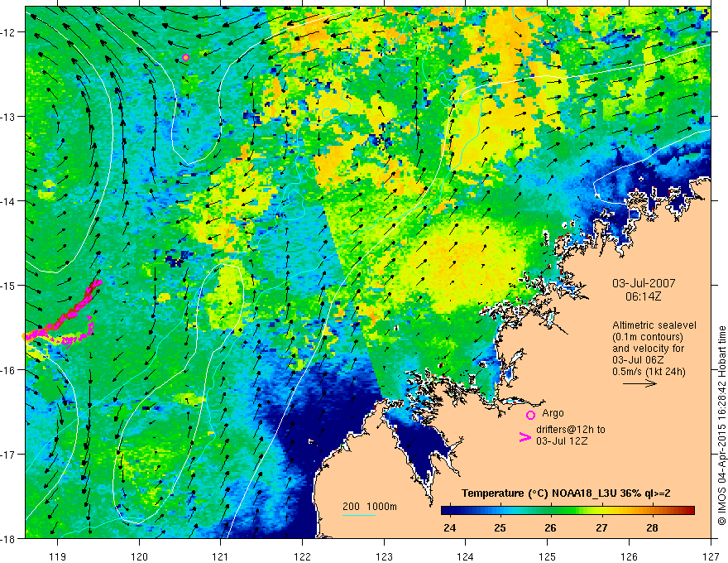The height and width of the screenshot is (563, 728).
Task: Click the longitude label 126
Action: pyautogui.click(x=629, y=556)
